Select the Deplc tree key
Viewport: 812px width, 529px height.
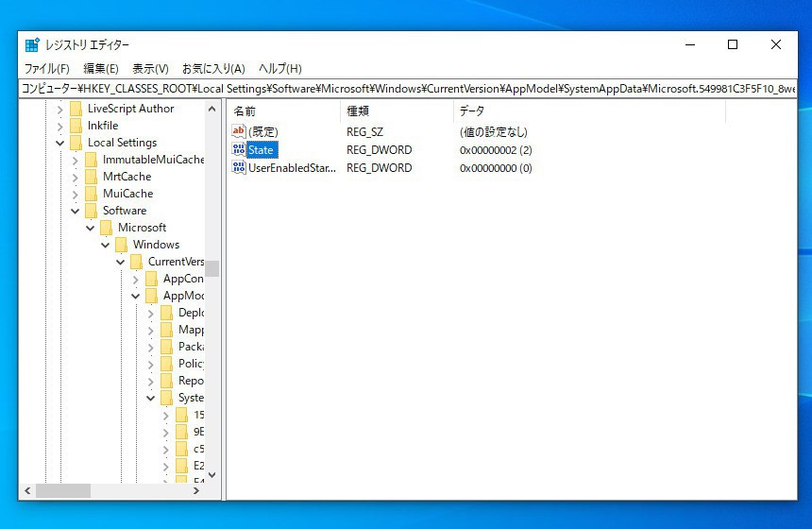[x=191, y=313]
